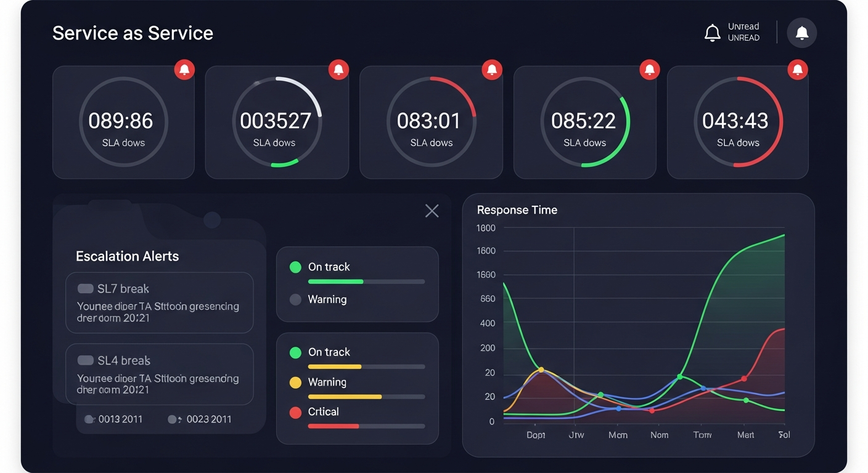
Task: Open the 089:86 SLA timer gauge
Action: pyautogui.click(x=123, y=122)
